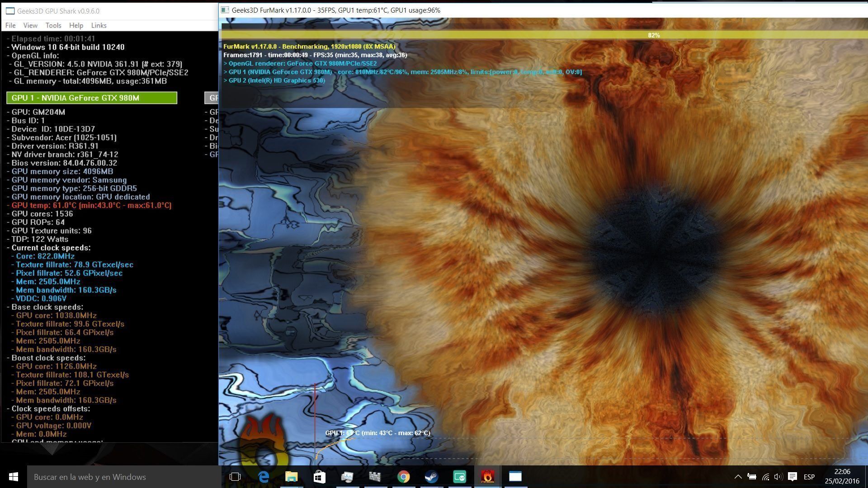The width and height of the screenshot is (868, 488).
Task: Click the GPU Shark window taskbar icon
Action: coord(515,477)
